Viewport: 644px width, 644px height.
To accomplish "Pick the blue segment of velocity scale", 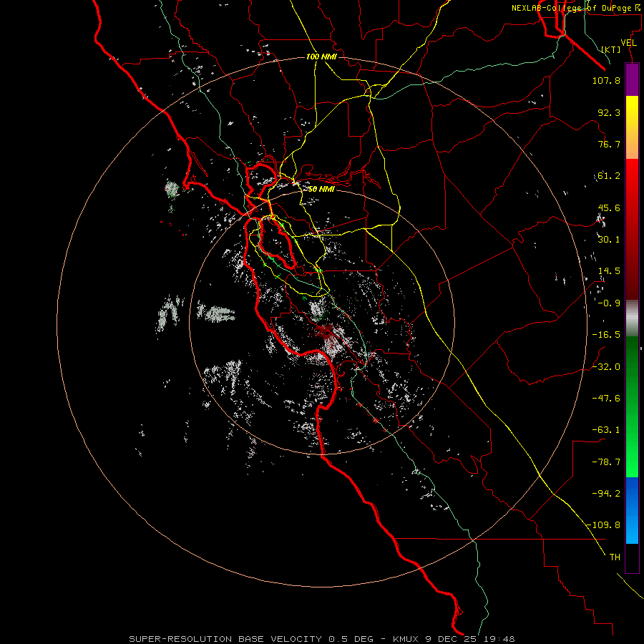I will pos(632,510).
